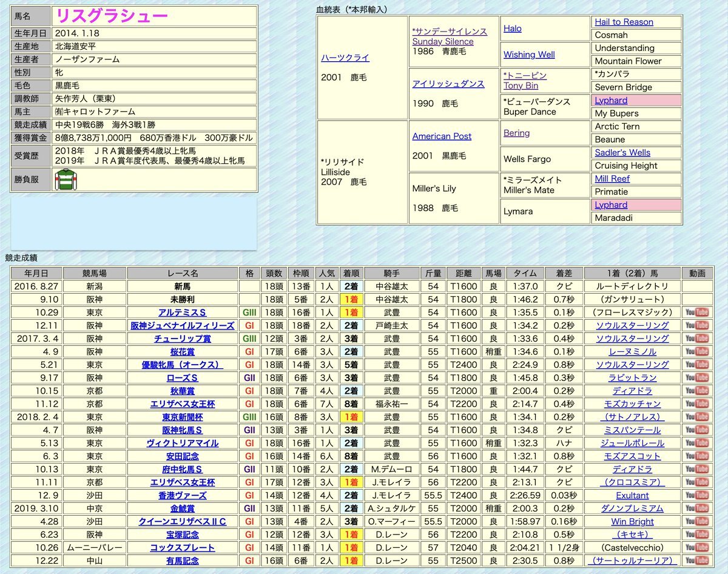Watch コックスプレート race on YouTube

696,548
